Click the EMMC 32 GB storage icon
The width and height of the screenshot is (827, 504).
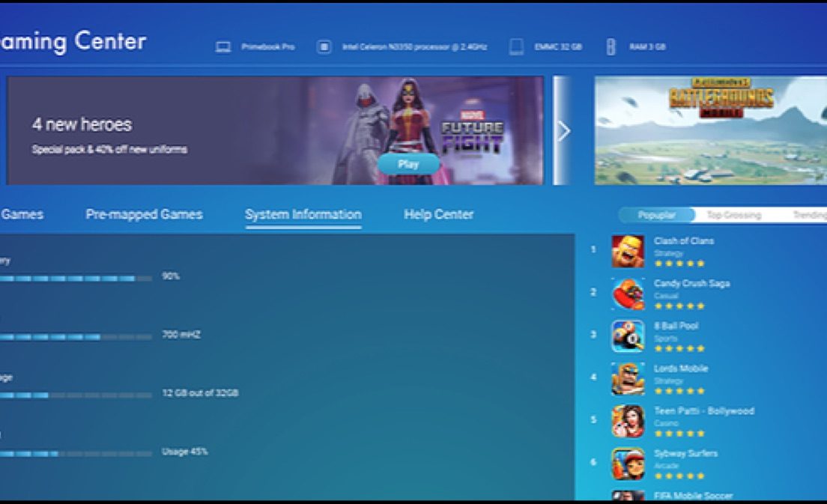point(516,46)
